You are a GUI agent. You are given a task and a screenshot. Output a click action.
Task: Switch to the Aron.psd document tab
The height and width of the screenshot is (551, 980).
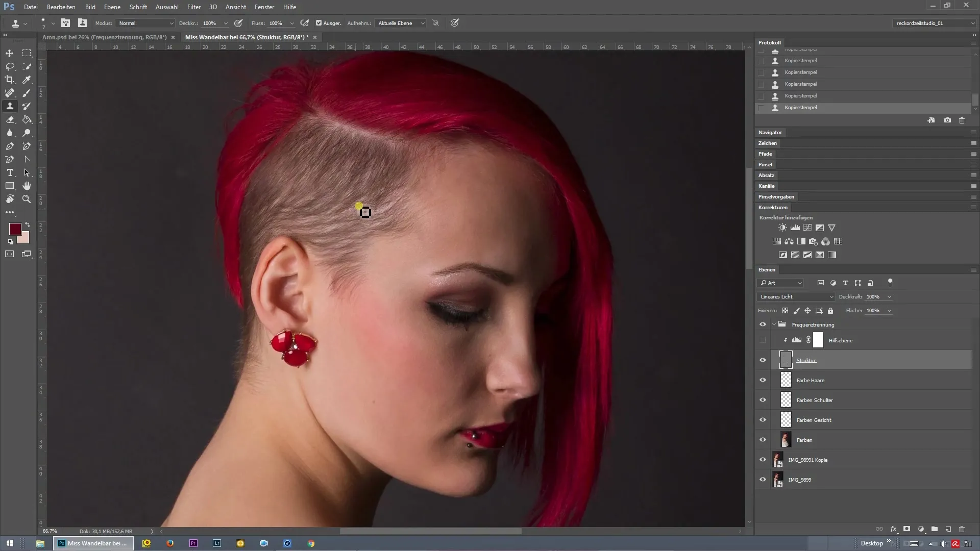[105, 37]
